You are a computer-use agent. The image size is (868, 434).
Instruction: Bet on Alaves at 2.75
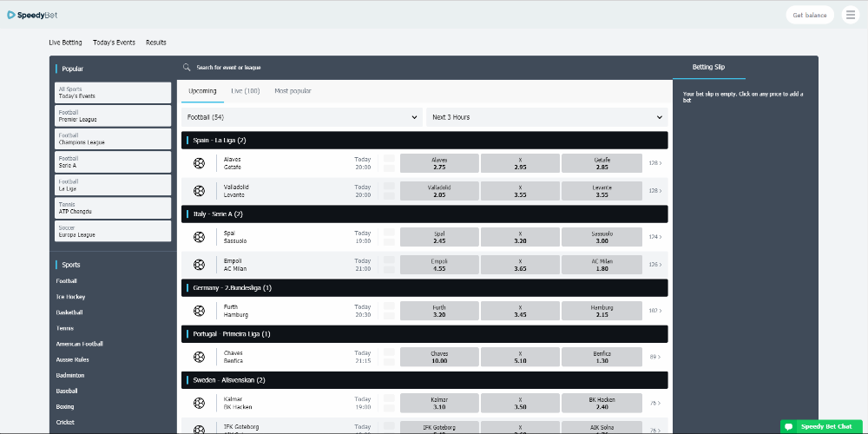(x=439, y=163)
